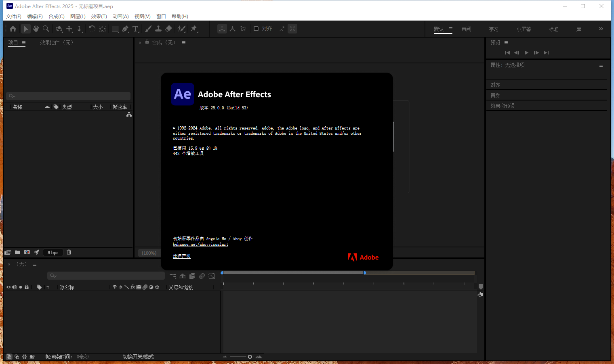Toggle the lock on the composition panel
Viewport: 614px width, 364px height.
147,42
